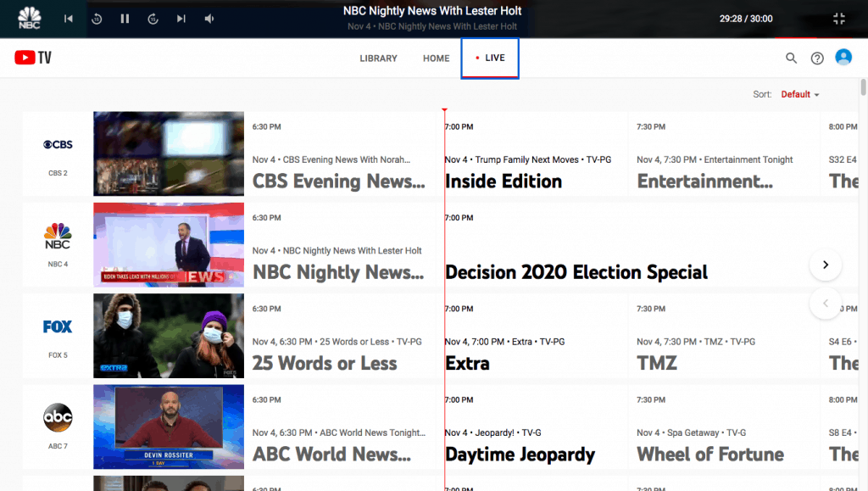868x491 pixels.
Task: Skip to next in player bar
Action: coord(181,19)
